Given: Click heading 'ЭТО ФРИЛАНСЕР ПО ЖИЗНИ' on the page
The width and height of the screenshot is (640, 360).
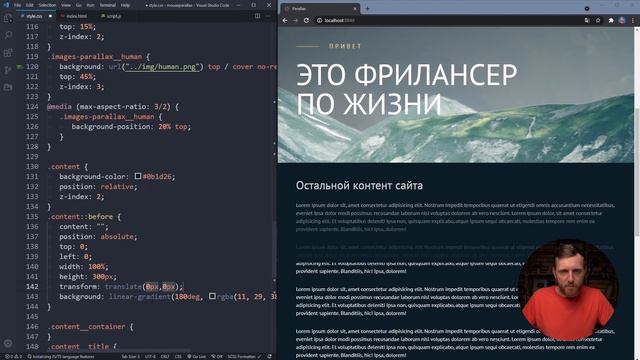Looking at the screenshot, I should point(407,89).
